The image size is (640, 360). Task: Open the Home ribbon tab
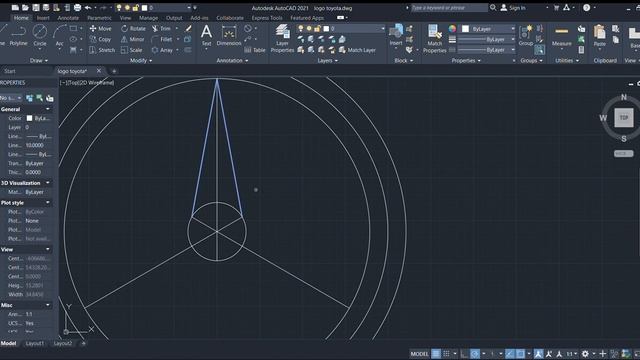coord(21,18)
